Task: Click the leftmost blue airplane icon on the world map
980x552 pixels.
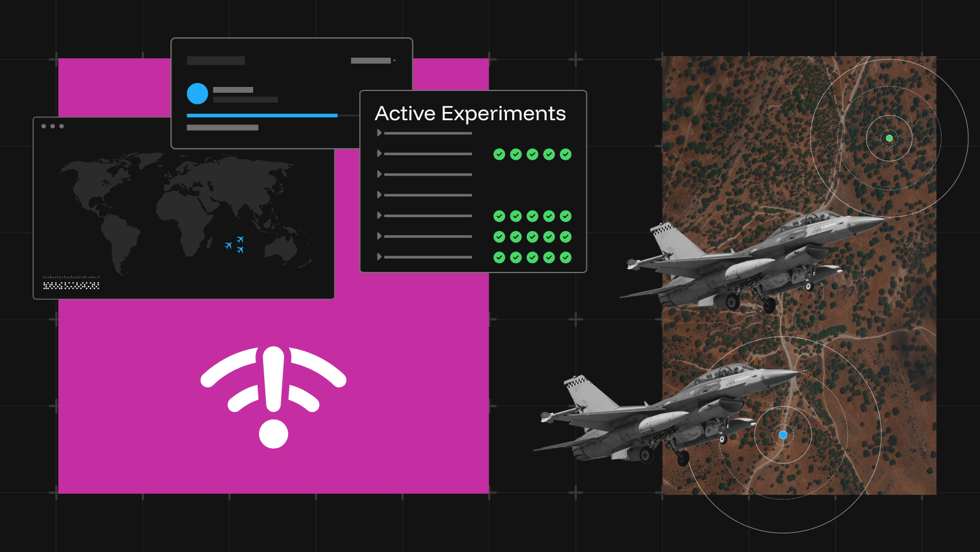Action: tap(229, 246)
